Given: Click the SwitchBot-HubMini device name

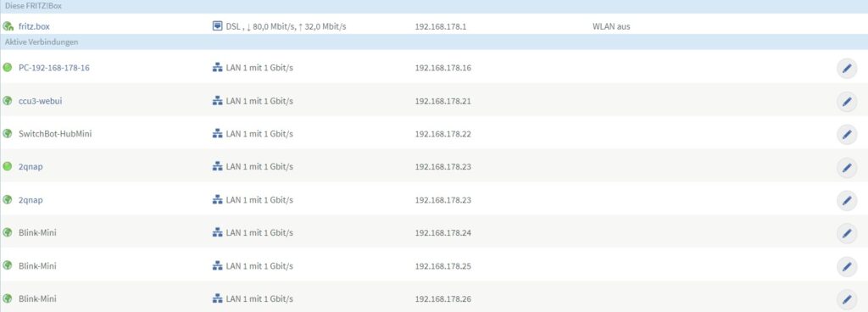Looking at the screenshot, I should click(x=55, y=133).
